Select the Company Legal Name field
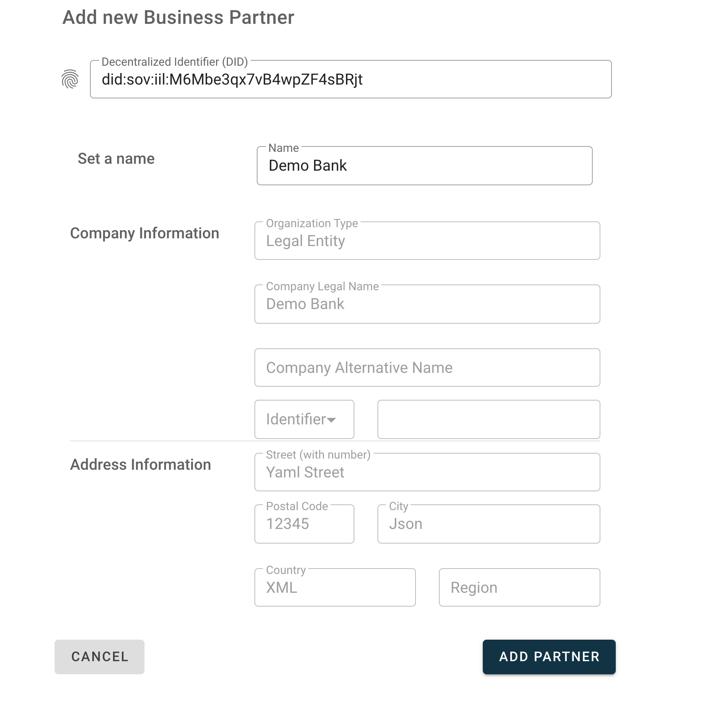728x725 pixels. click(427, 304)
